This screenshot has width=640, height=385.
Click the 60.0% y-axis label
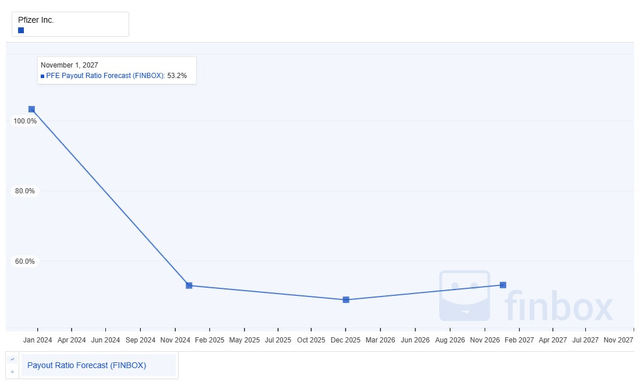point(25,261)
